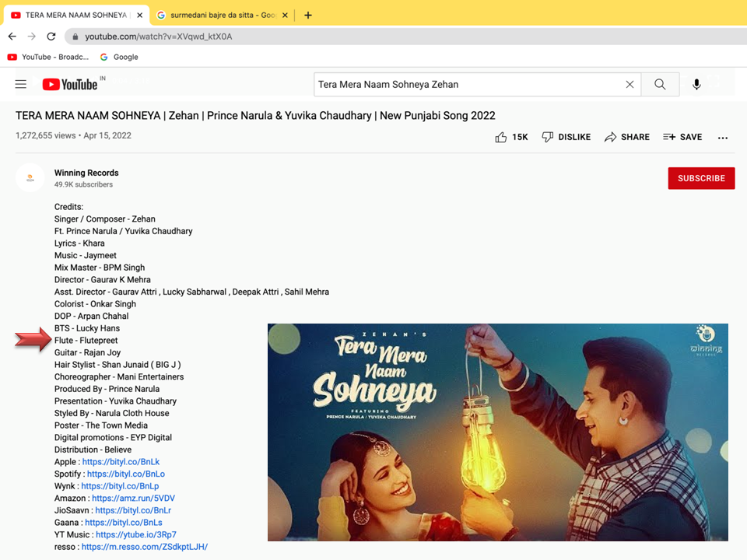The height and width of the screenshot is (560, 747).
Task: Open a new browser tab
Action: [308, 15]
